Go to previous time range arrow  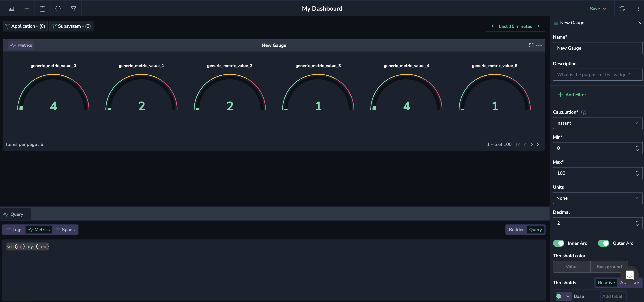click(x=492, y=26)
